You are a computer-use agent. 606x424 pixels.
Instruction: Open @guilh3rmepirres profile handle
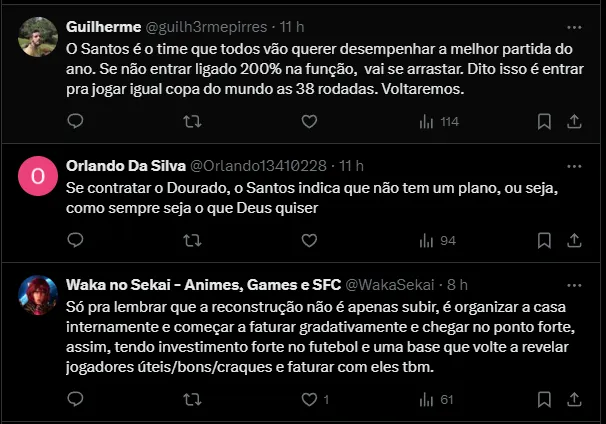click(x=211, y=27)
